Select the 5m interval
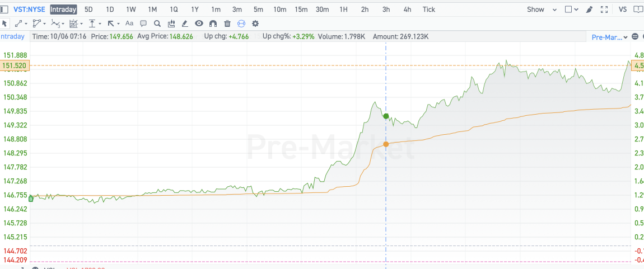Screen dimensions: 644x269 (x=258, y=9)
